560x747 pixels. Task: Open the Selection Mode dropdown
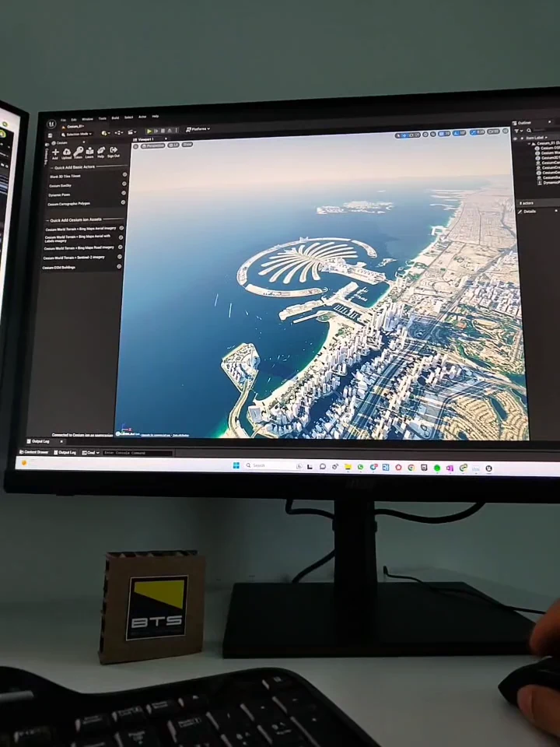point(77,135)
